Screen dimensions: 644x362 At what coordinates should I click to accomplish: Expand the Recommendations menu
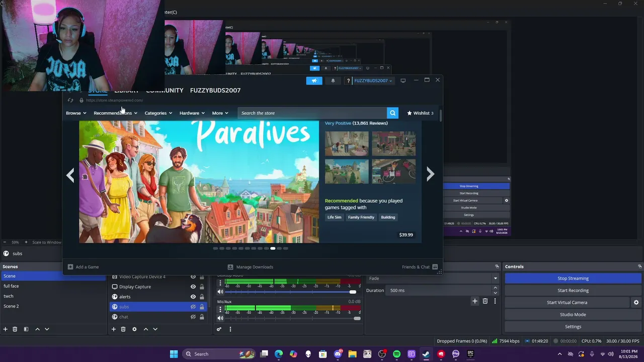pos(115,113)
